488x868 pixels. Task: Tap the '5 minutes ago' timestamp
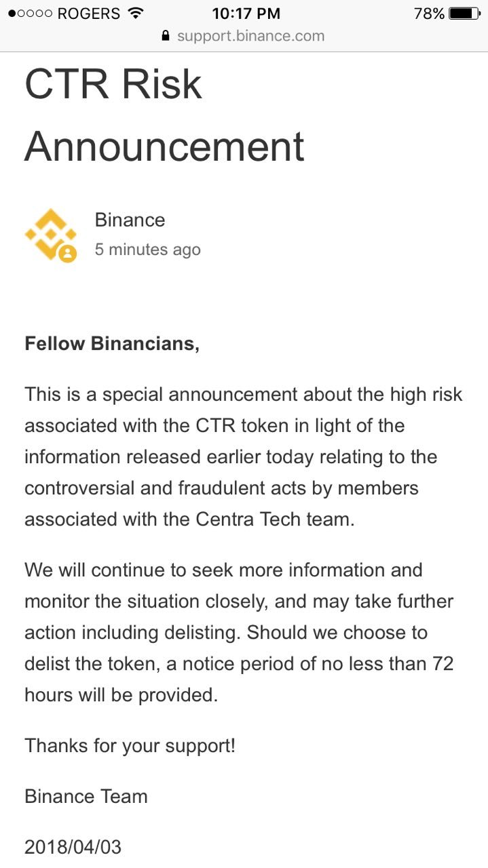click(x=147, y=250)
